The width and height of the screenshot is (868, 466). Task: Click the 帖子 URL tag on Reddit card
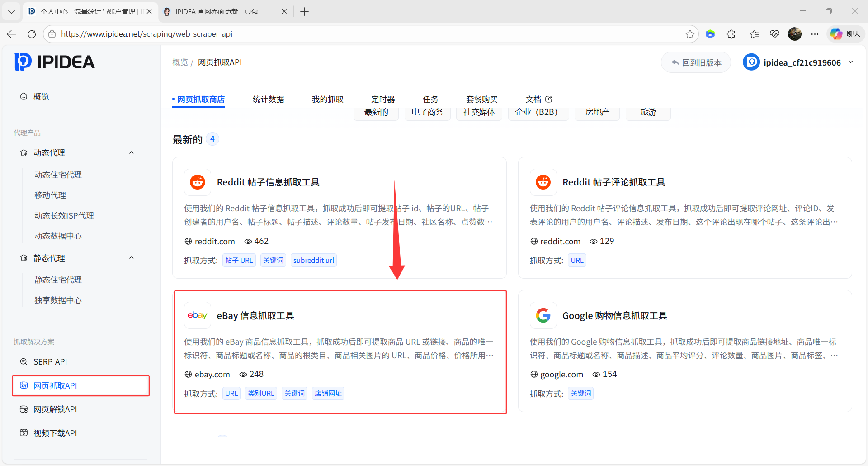coord(239,260)
